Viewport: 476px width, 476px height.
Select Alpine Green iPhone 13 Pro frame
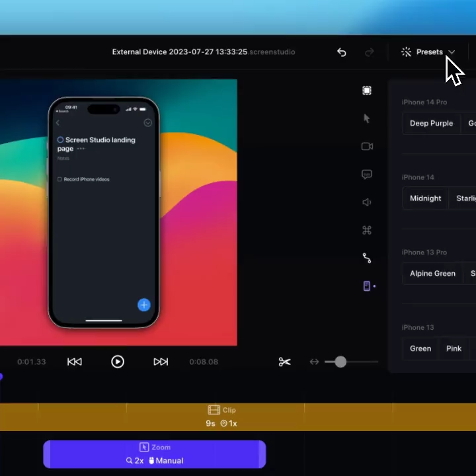click(x=432, y=274)
